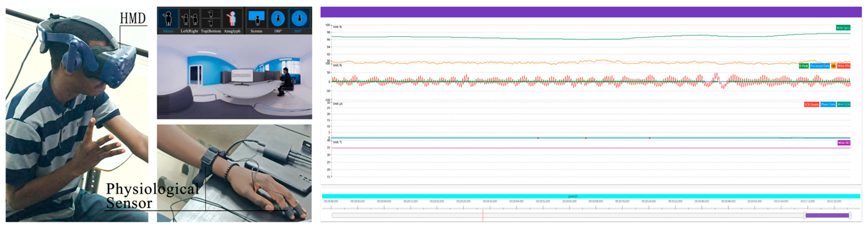The image size is (868, 229).
Task: Choose the 180° projection icon
Action: [278, 19]
